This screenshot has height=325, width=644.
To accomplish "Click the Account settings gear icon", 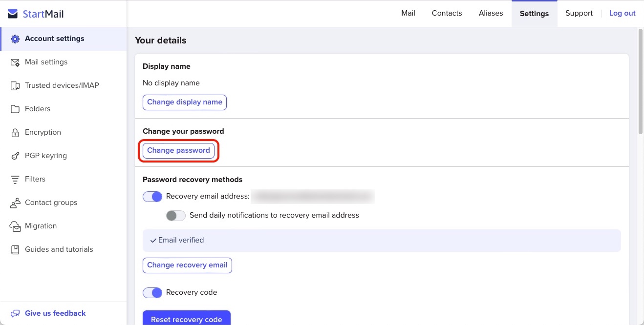I will [15, 39].
